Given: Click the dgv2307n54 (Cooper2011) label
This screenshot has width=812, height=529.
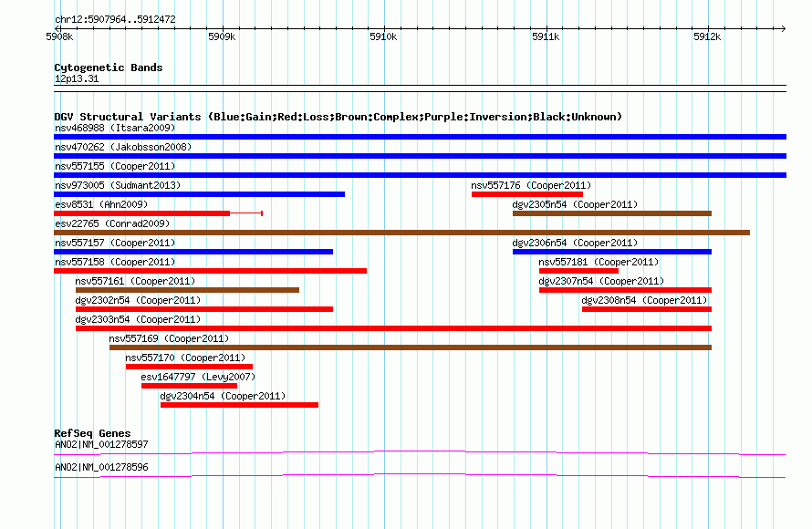Looking at the screenshot, I should coord(601,281).
